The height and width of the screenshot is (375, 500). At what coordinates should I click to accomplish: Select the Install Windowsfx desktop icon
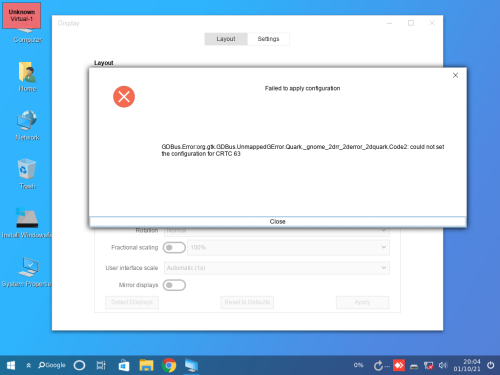27,223
